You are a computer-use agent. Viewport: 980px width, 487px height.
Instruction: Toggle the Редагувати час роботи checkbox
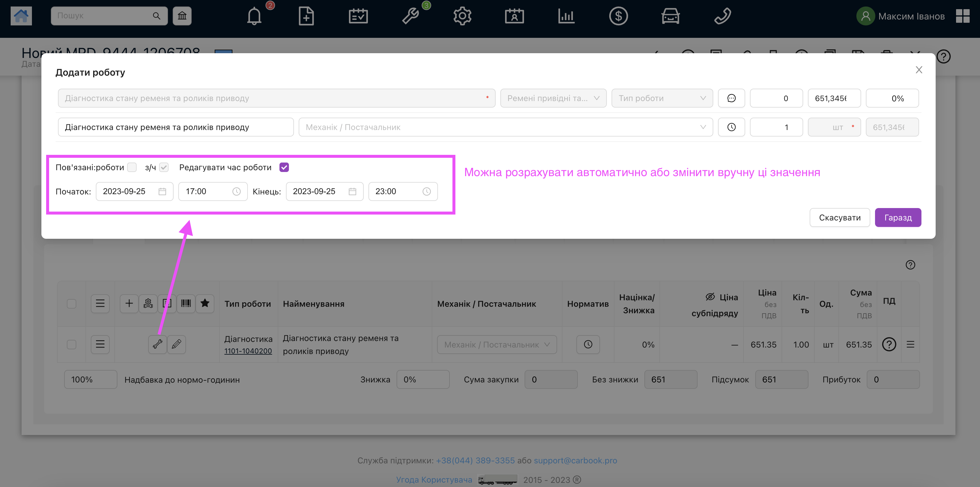pos(284,167)
